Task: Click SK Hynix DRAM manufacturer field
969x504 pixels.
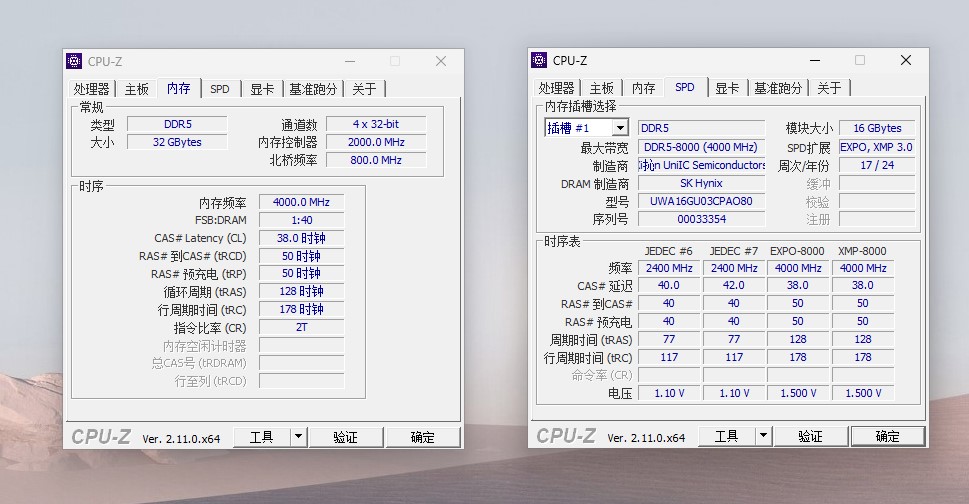Action: (701, 183)
